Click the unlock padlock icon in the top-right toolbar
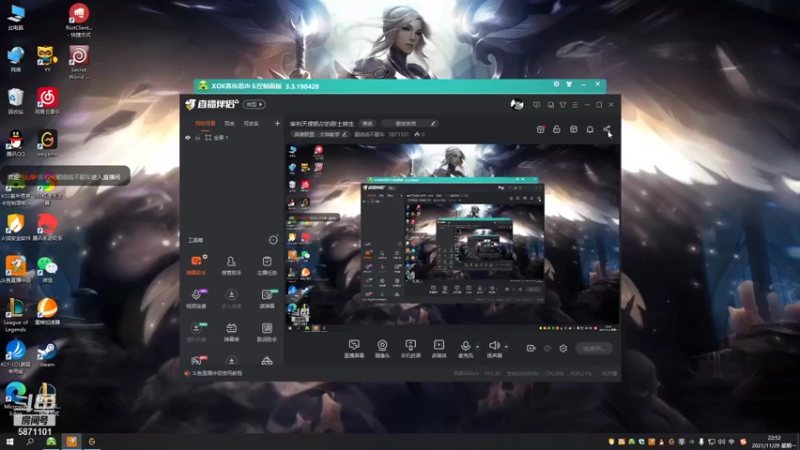This screenshot has width=800, height=450. click(557, 130)
